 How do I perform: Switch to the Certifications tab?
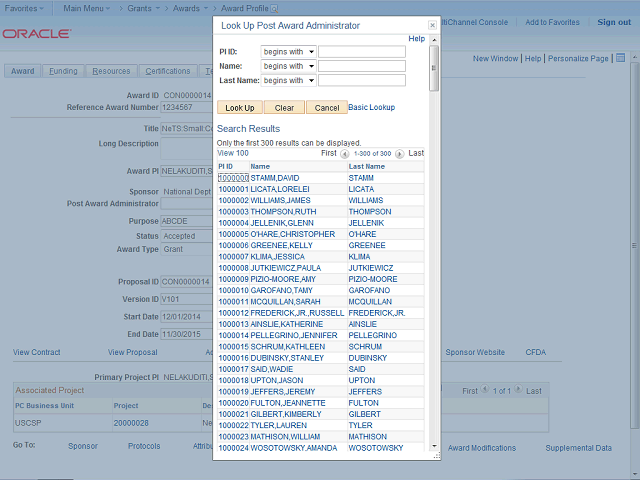(168, 71)
